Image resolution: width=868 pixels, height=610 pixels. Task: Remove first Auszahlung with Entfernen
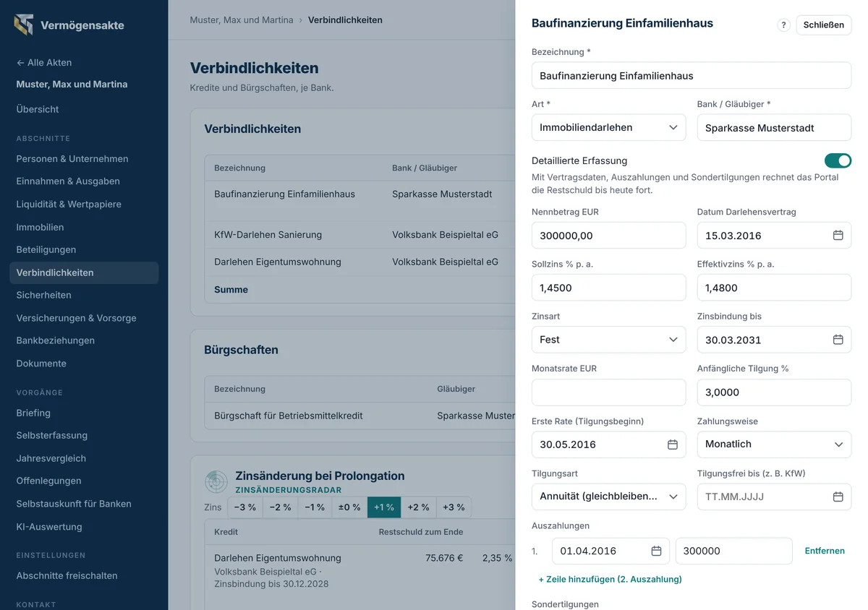tap(825, 551)
